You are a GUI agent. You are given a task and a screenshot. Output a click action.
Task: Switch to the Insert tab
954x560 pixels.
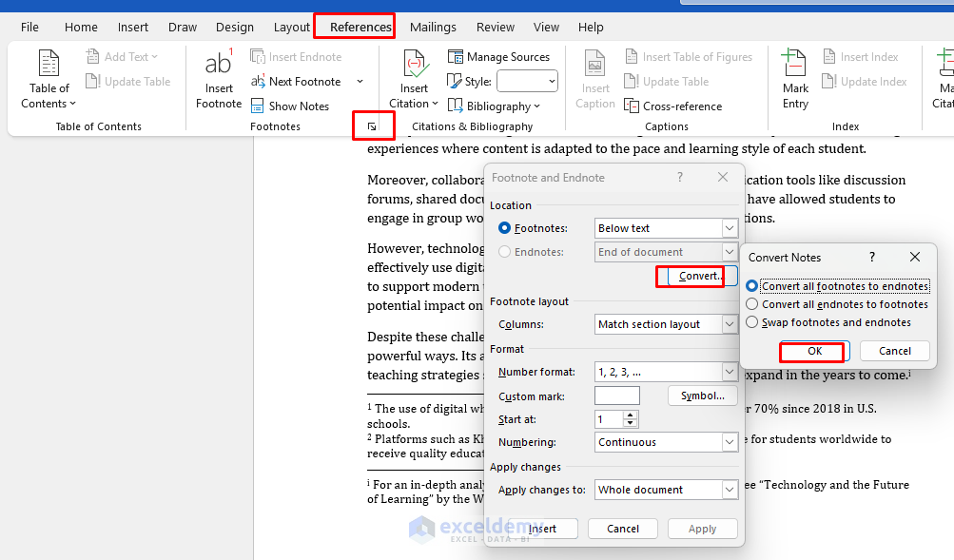coord(132,28)
